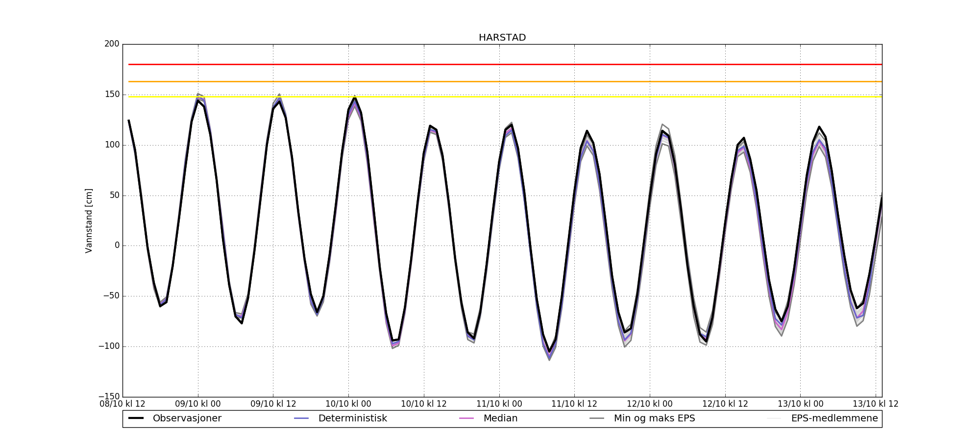
Task: Click the 200 y-axis tick label
Action: click(112, 44)
